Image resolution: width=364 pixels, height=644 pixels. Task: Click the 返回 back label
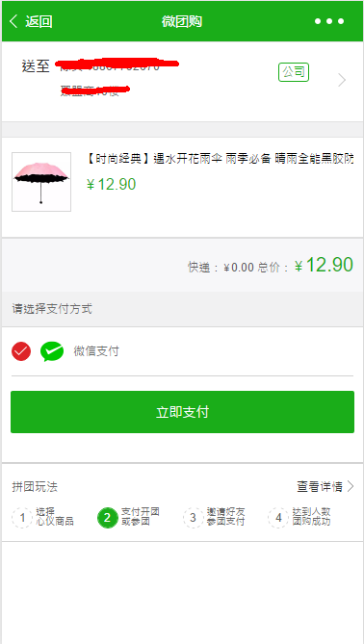(39, 21)
